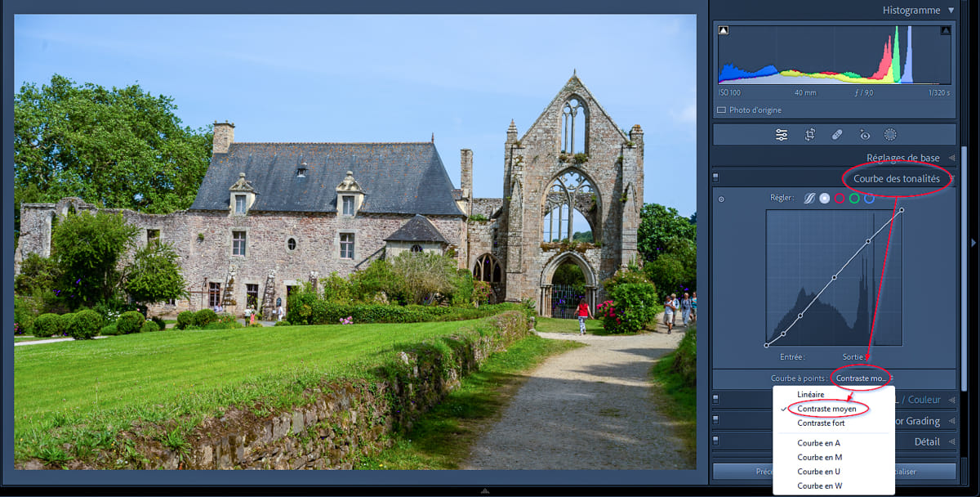This screenshot has height=497, width=980.
Task: Open the Courbe à points preset dropdown
Action: pos(861,378)
